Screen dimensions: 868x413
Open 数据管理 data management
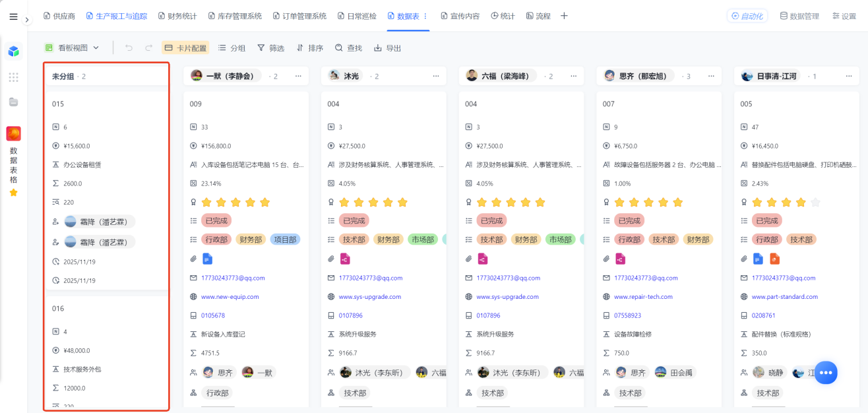pyautogui.click(x=799, y=16)
